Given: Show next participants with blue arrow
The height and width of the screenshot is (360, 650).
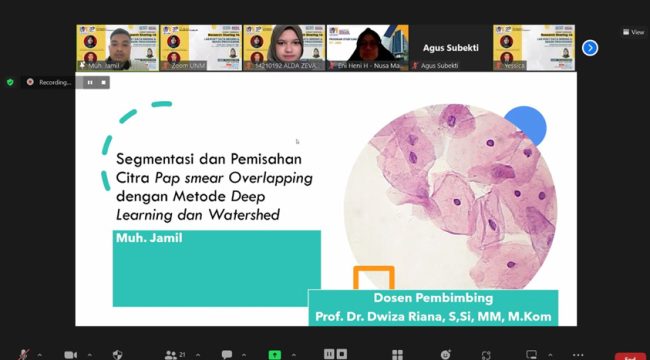Looking at the screenshot, I should pyautogui.click(x=590, y=48).
